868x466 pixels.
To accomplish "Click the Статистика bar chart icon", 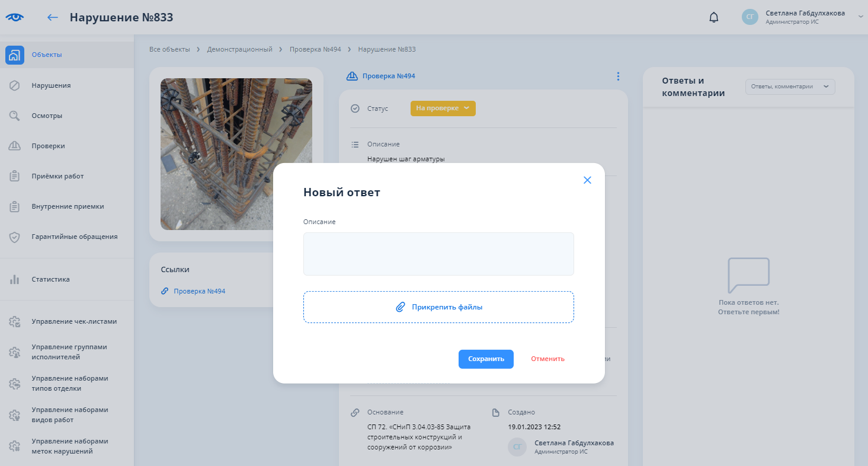I will pyautogui.click(x=15, y=279).
